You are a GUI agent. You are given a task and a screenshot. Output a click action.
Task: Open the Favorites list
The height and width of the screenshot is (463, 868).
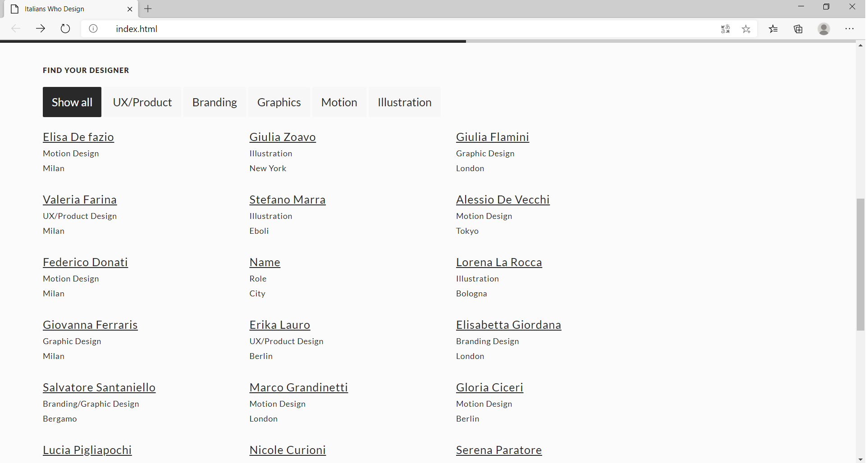[x=773, y=28]
